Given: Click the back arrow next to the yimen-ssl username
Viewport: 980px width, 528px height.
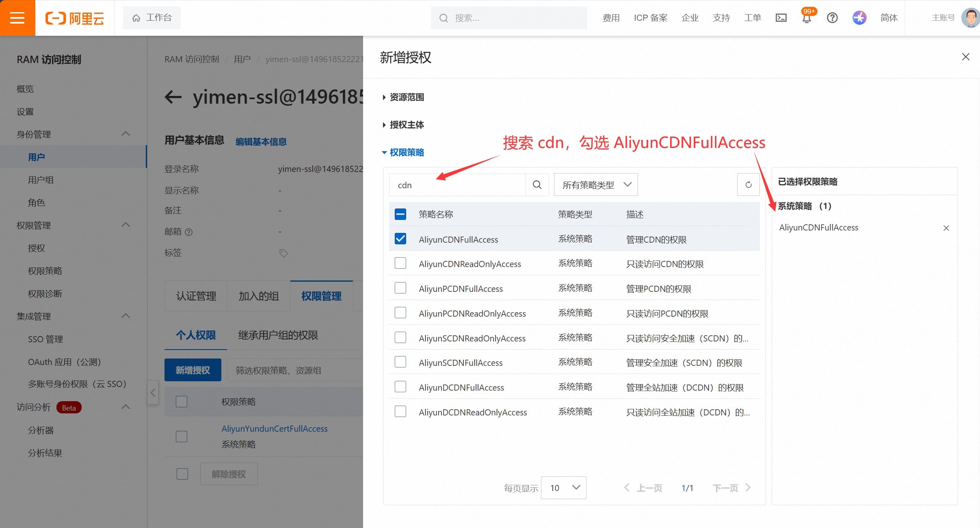Looking at the screenshot, I should coord(173,97).
